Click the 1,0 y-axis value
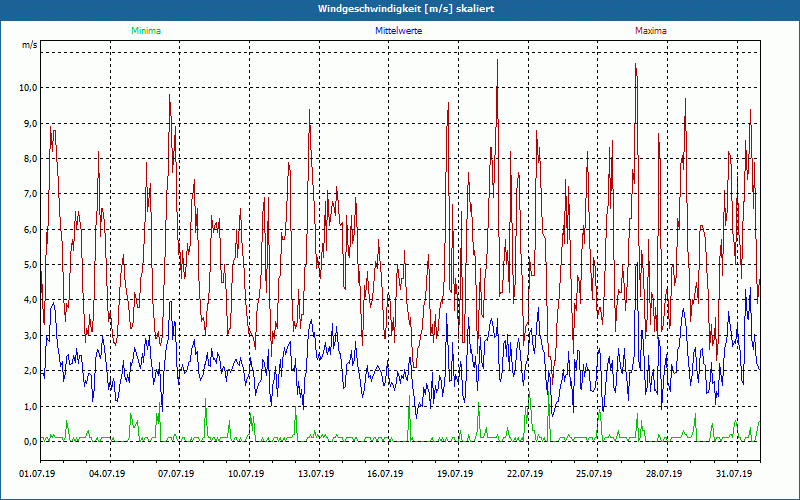Image resolution: width=800 pixels, height=500 pixels. coord(30,406)
